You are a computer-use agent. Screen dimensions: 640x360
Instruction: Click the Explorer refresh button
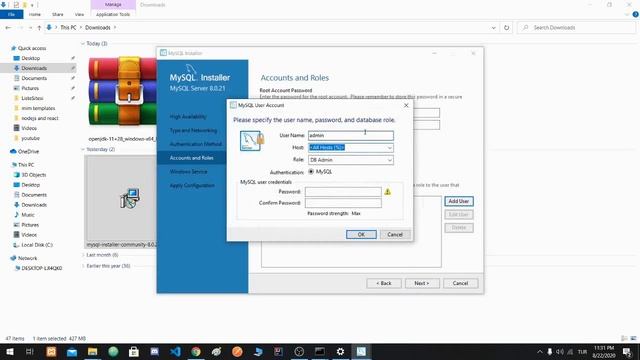[507, 28]
